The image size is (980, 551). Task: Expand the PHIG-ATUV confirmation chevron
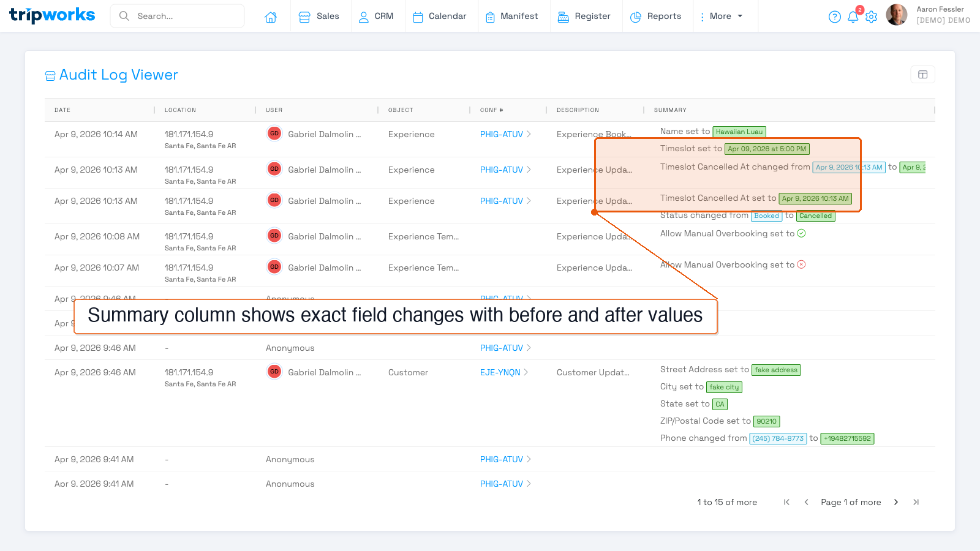pos(529,134)
